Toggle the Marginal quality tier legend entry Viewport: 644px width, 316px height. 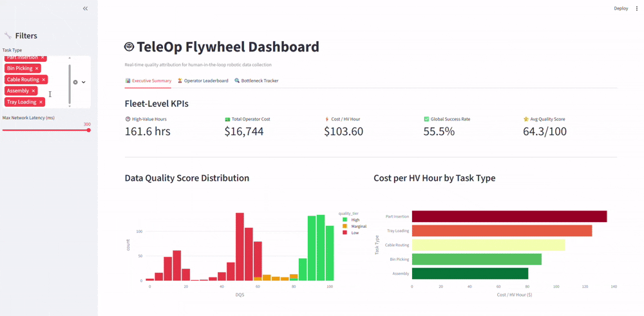pyautogui.click(x=354, y=226)
